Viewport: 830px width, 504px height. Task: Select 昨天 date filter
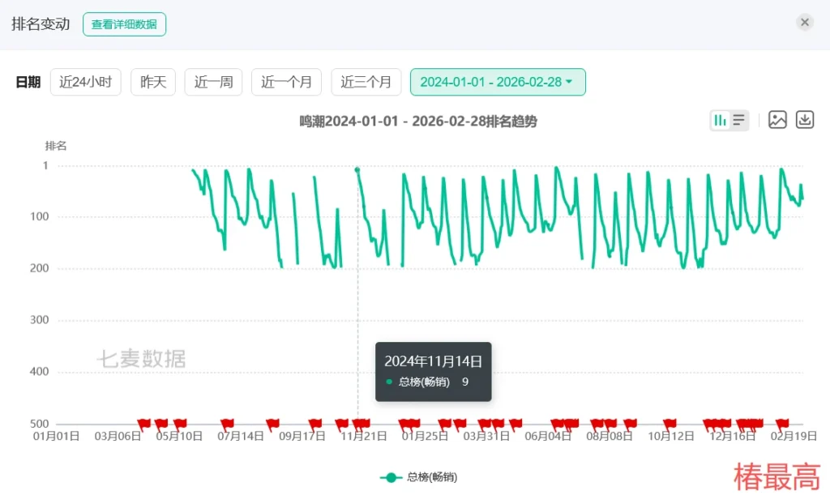[153, 82]
